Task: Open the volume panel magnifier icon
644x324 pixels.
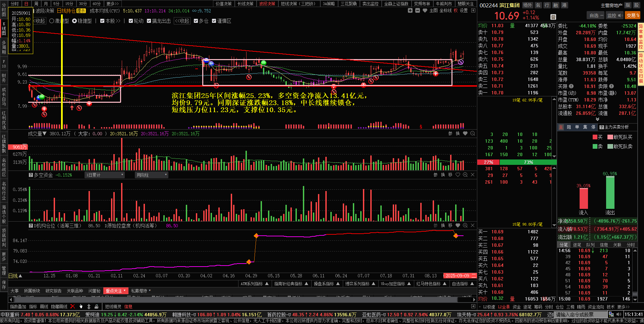Action: (473, 134)
